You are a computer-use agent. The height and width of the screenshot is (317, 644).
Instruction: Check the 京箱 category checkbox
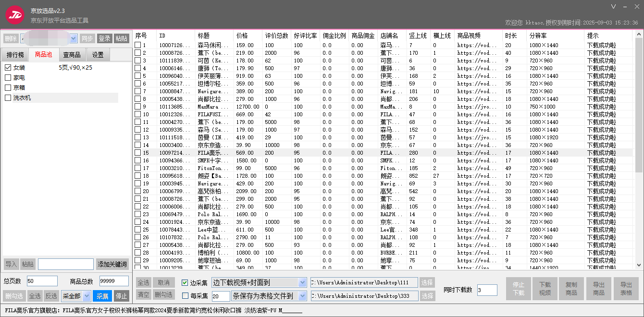click(8, 88)
